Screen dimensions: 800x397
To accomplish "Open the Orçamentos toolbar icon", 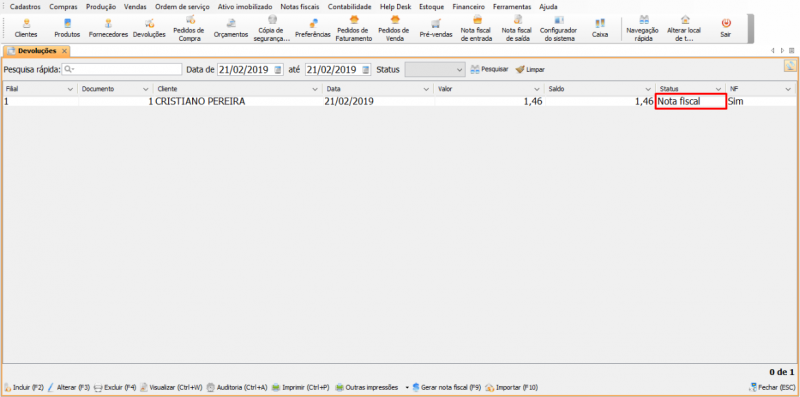I will pos(231,29).
